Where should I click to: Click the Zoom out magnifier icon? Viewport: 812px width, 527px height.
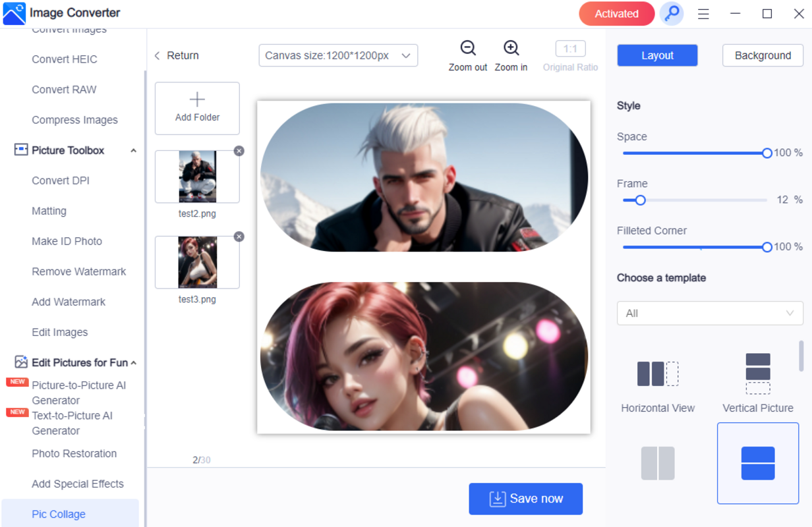468,48
